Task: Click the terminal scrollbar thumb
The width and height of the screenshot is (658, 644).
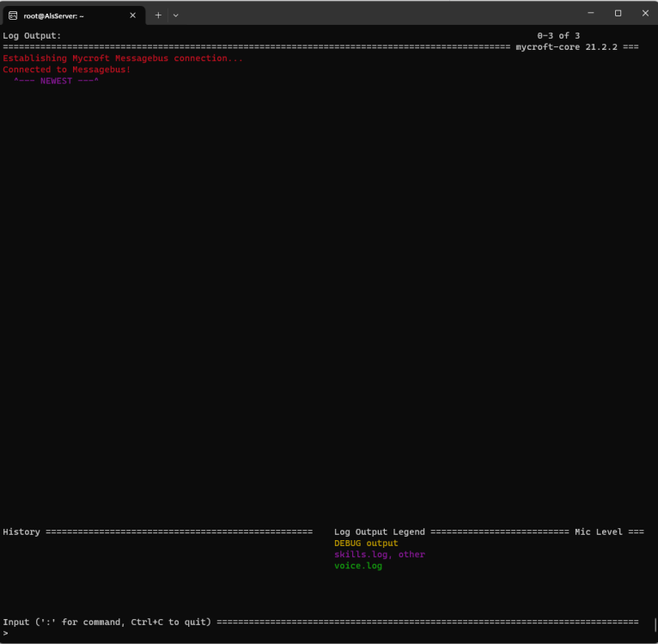Action: pos(655,624)
